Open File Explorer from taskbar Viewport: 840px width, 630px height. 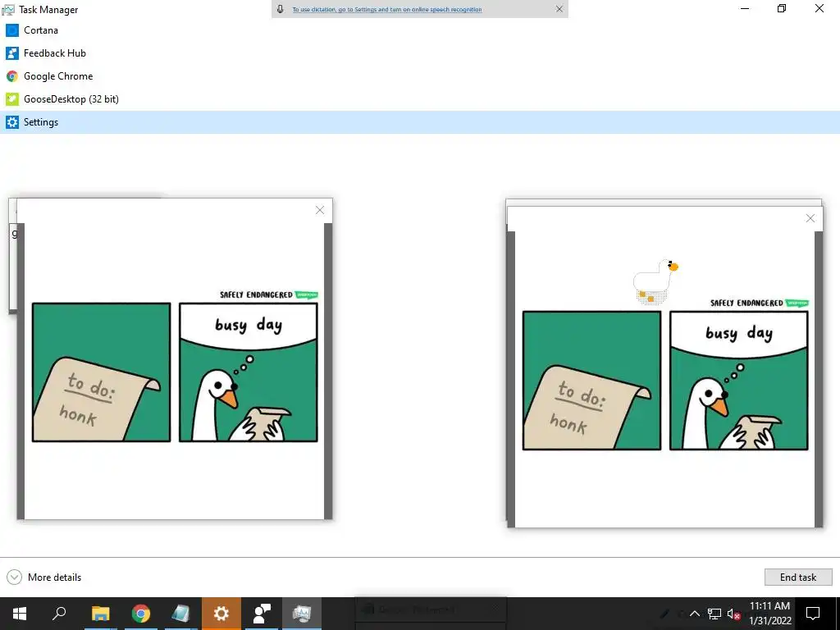(100, 614)
